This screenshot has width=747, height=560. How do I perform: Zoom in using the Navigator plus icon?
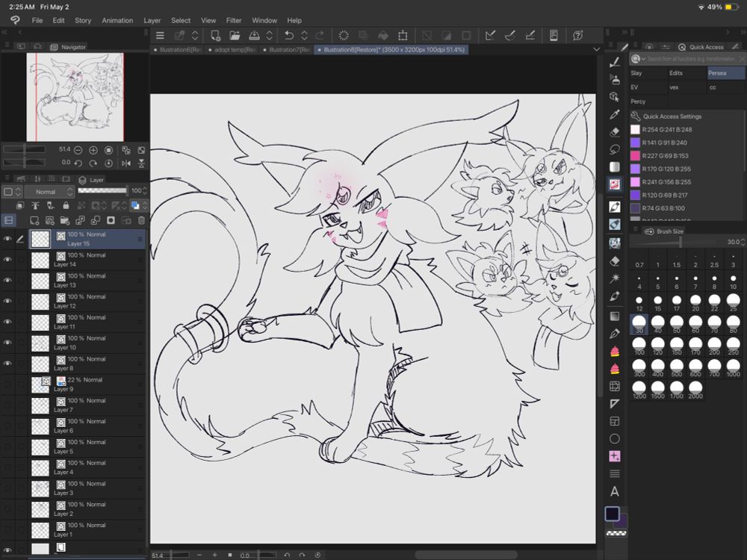(93, 150)
